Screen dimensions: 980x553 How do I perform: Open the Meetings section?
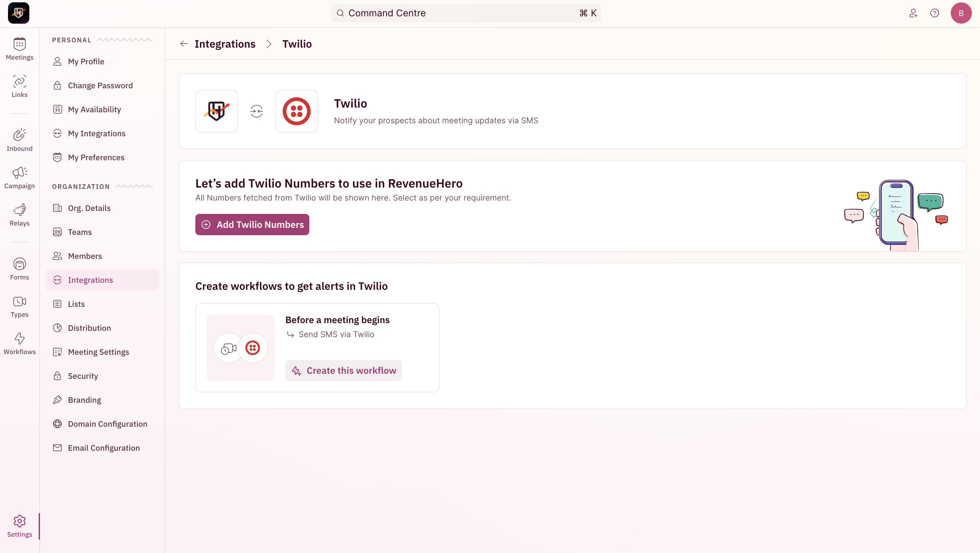tap(19, 49)
